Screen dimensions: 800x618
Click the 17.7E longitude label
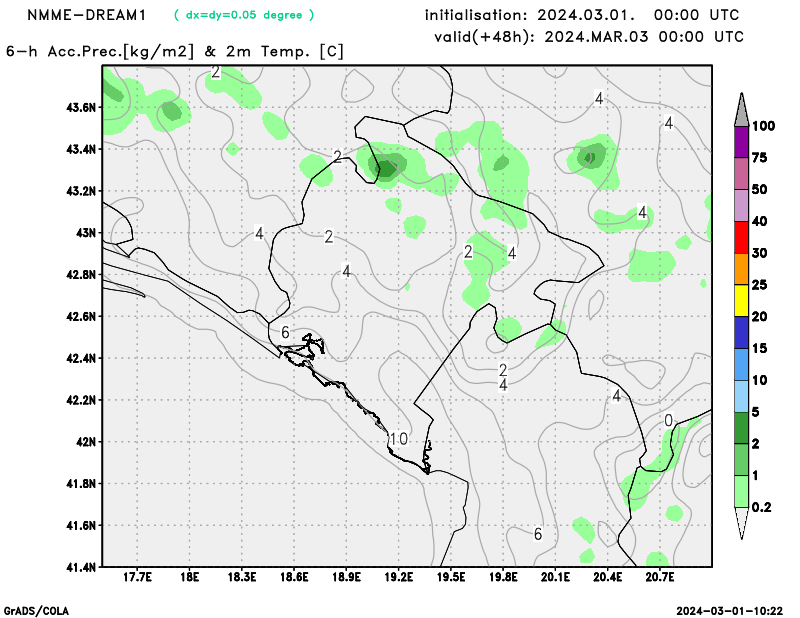click(137, 577)
